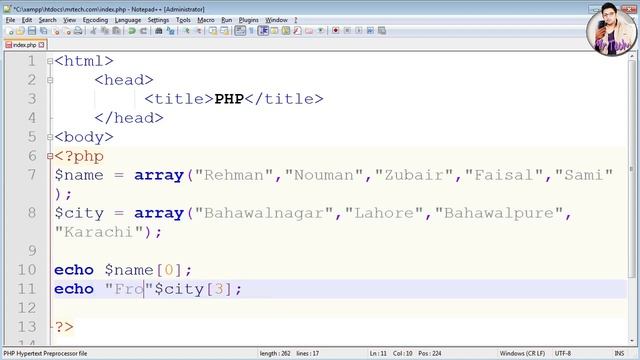
Task: Open the Encoding menu
Action: coord(95,20)
